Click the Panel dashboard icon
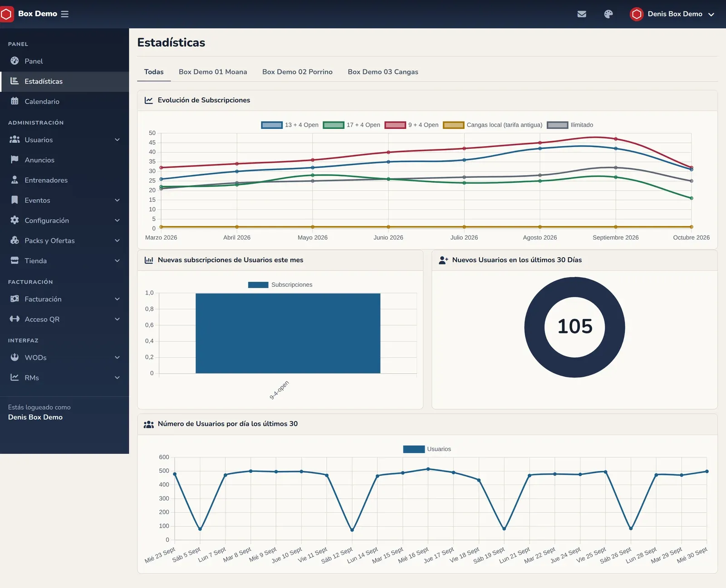The height and width of the screenshot is (588, 726). (15, 61)
